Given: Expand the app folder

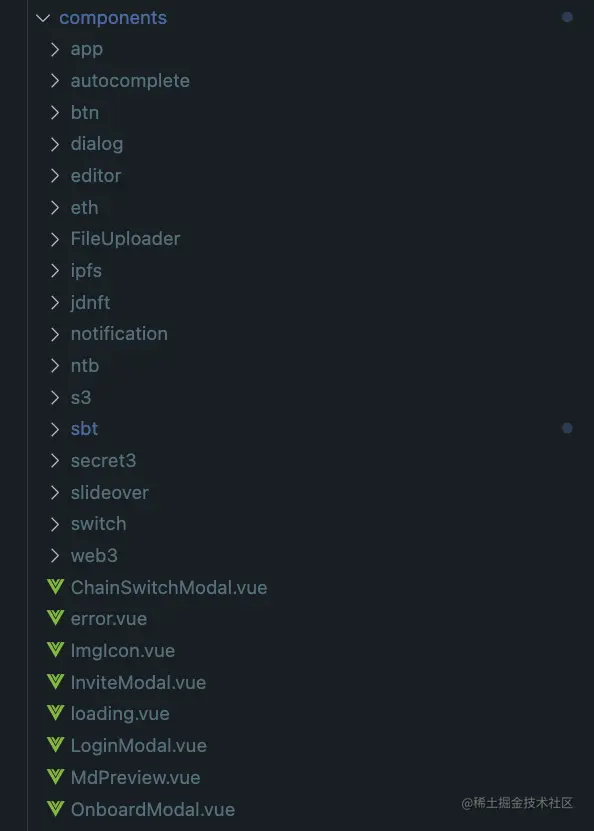Looking at the screenshot, I should (56, 48).
